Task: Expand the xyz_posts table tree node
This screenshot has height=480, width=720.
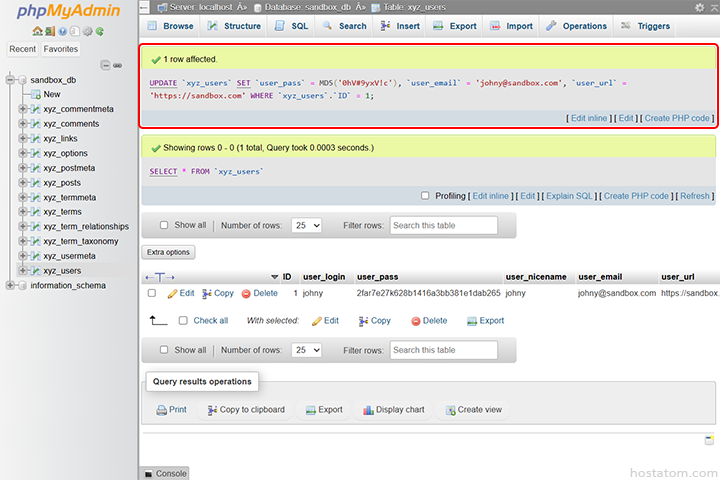Action: pyautogui.click(x=23, y=183)
